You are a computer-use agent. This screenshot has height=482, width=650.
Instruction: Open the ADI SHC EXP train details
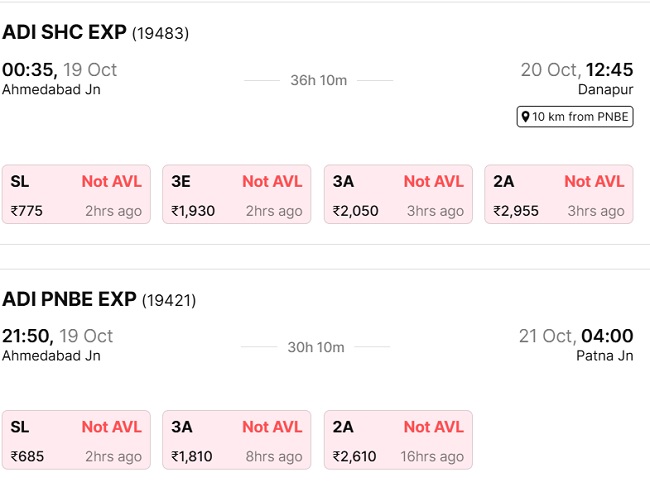click(64, 32)
